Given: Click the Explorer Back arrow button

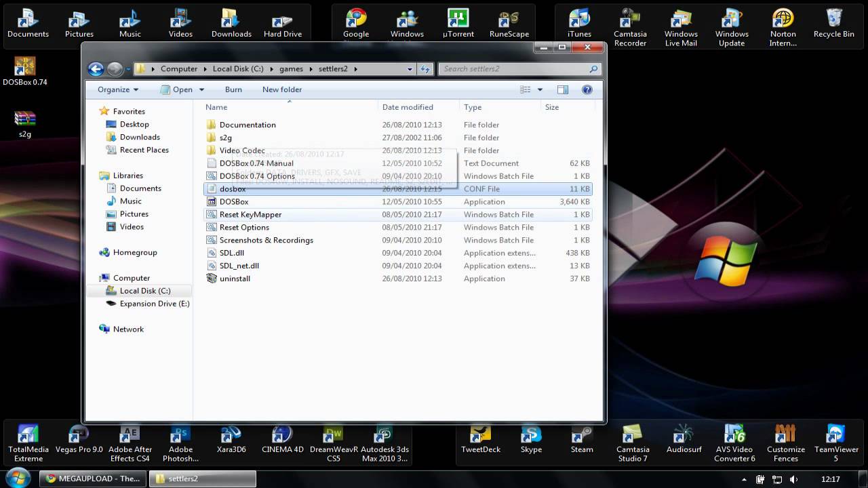Looking at the screenshot, I should [x=96, y=68].
